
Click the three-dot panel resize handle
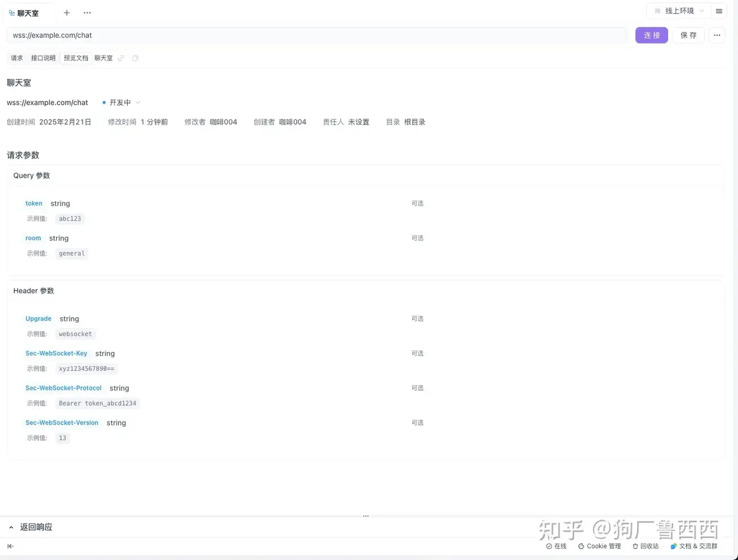coord(366,516)
